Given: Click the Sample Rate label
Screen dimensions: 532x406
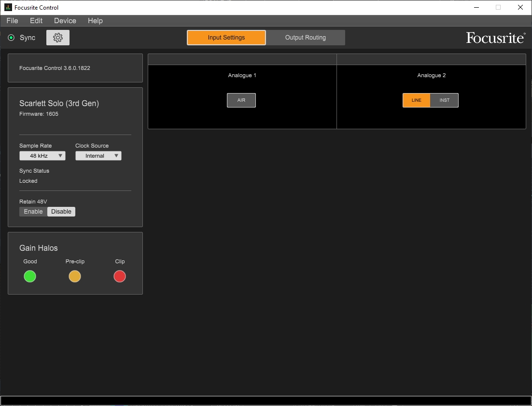Looking at the screenshot, I should pyautogui.click(x=36, y=146).
